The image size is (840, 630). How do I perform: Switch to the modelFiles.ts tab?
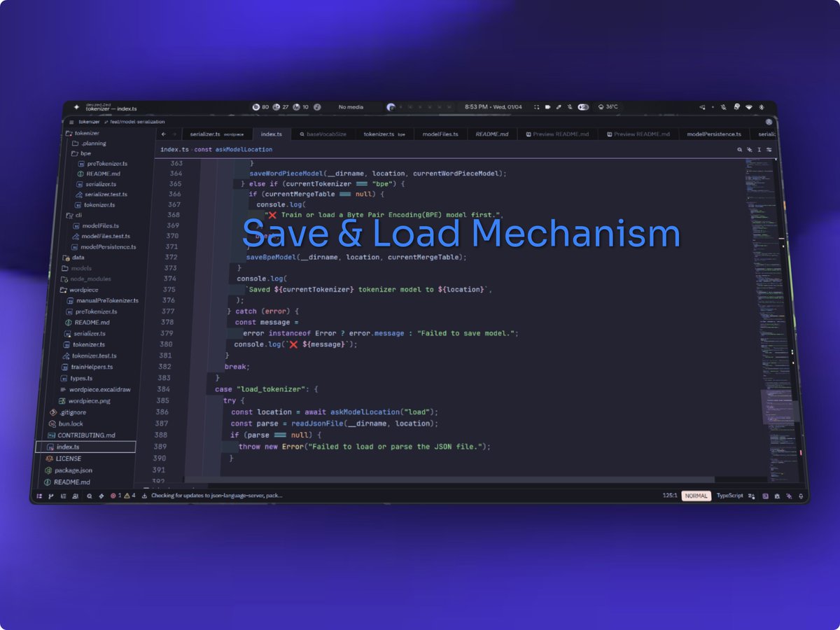pos(440,134)
